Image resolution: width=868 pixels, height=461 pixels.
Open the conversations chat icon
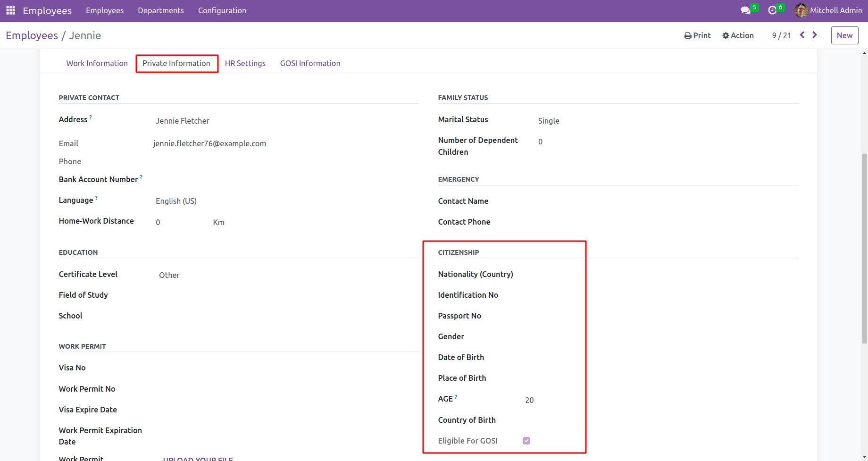point(745,10)
